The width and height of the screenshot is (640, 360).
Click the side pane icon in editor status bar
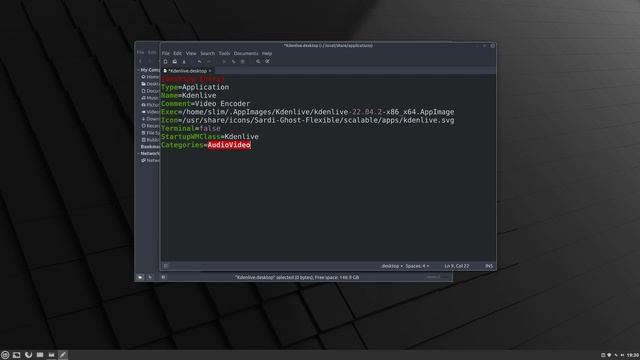pyautogui.click(x=166, y=266)
